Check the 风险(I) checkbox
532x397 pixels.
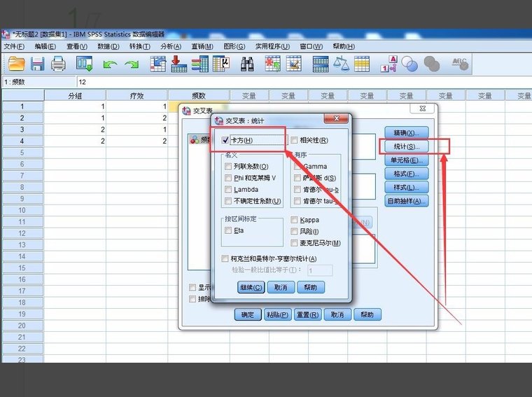coord(294,232)
